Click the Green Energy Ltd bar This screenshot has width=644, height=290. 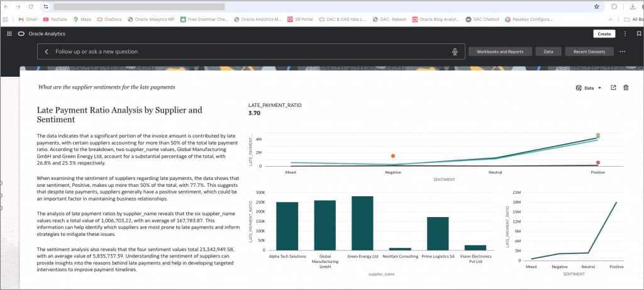pos(362,223)
